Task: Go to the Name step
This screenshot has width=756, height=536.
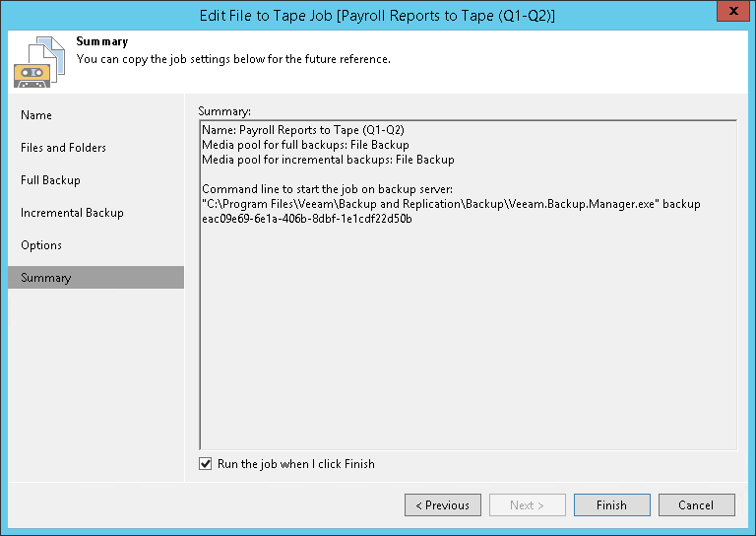Action: (x=36, y=115)
